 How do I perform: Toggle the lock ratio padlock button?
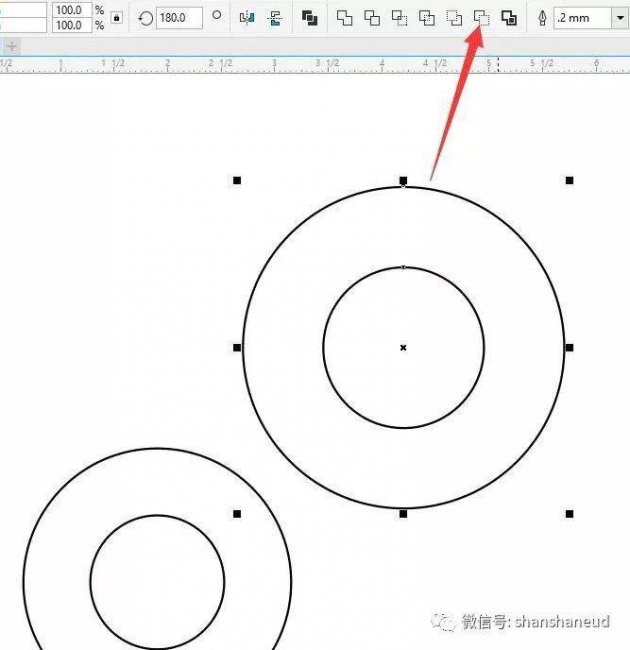tap(117, 18)
